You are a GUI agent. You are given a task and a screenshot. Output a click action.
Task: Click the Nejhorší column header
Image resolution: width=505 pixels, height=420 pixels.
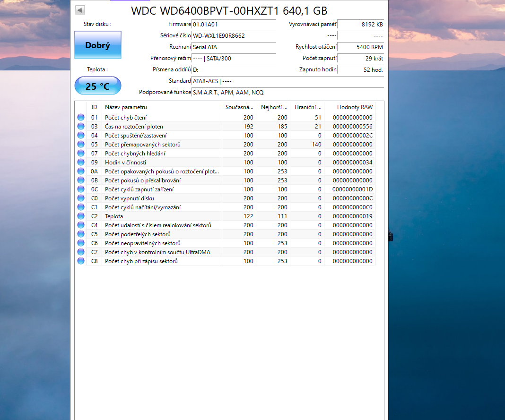pyautogui.click(x=273, y=107)
